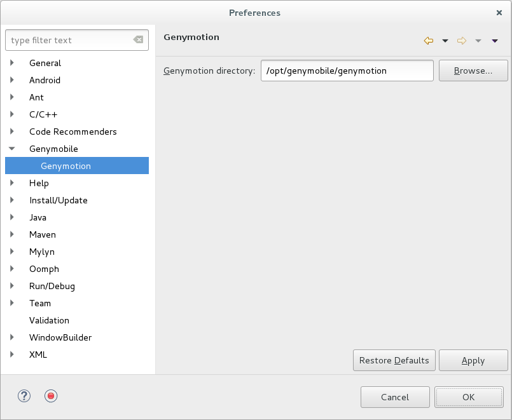Viewport: 512px width, 420px height.
Task: Click the back navigation arrow icon
Action: (x=429, y=41)
